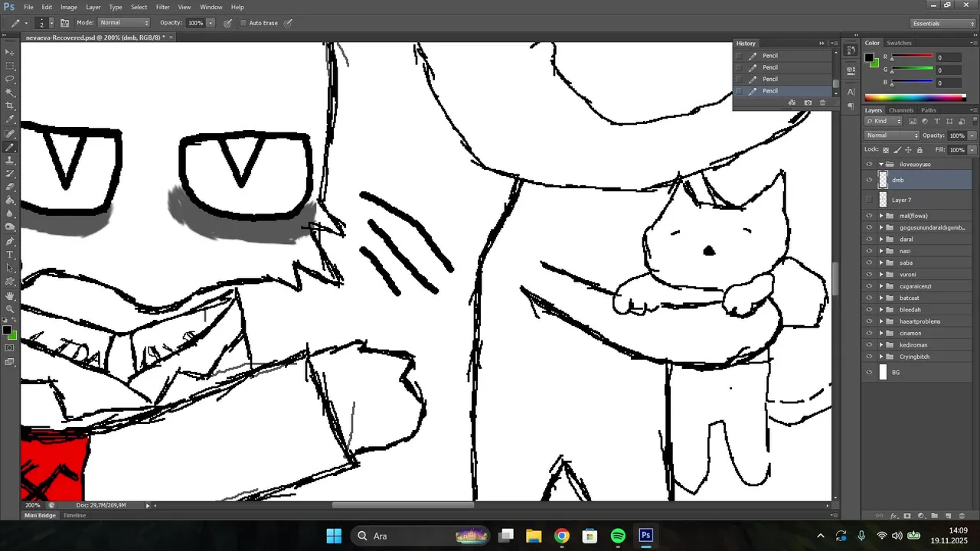Lock layer position

[x=909, y=150]
